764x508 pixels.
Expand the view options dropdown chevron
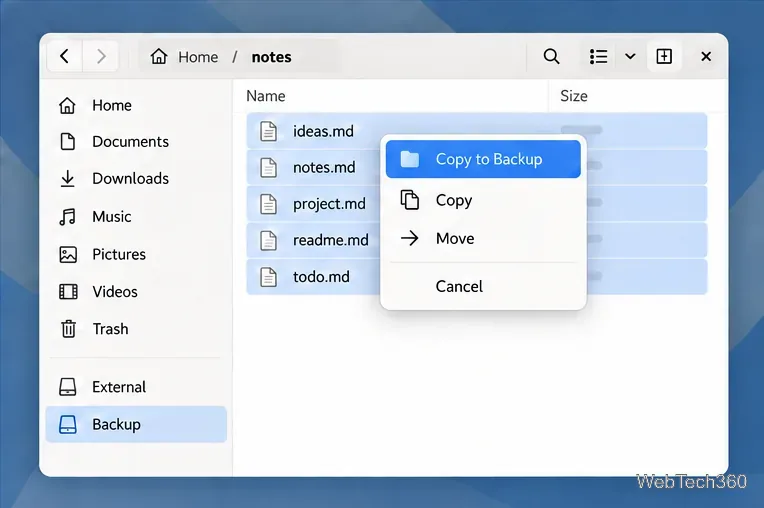[630, 56]
